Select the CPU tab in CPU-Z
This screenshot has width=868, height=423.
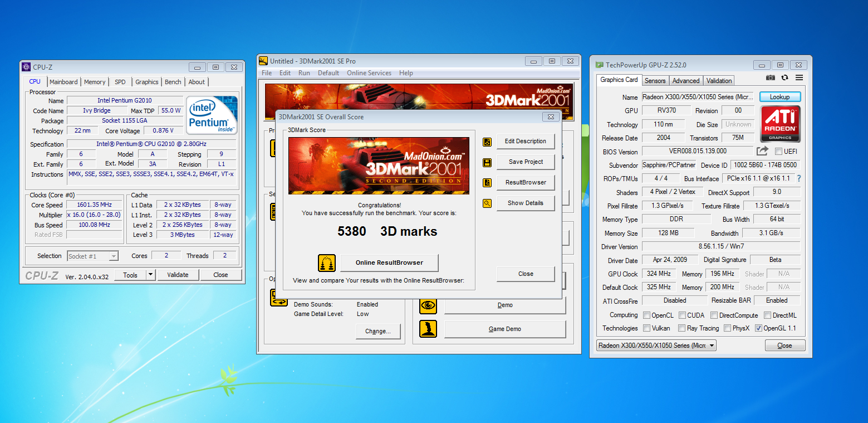point(35,81)
